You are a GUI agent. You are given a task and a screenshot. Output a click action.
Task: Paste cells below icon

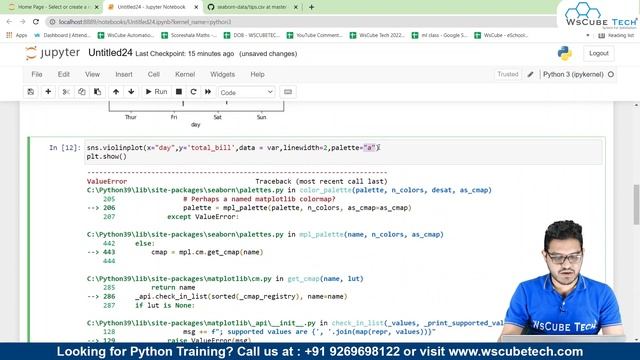pos(98,92)
